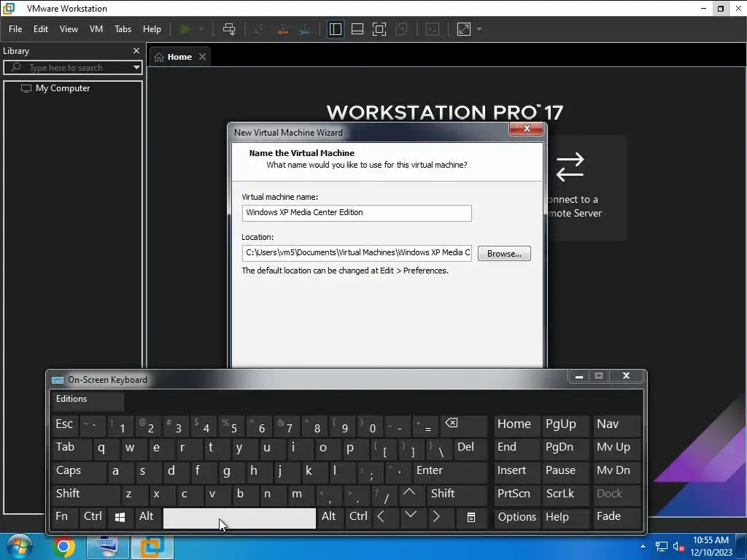Click the network tray icon
The height and width of the screenshot is (560, 747).
click(661, 547)
